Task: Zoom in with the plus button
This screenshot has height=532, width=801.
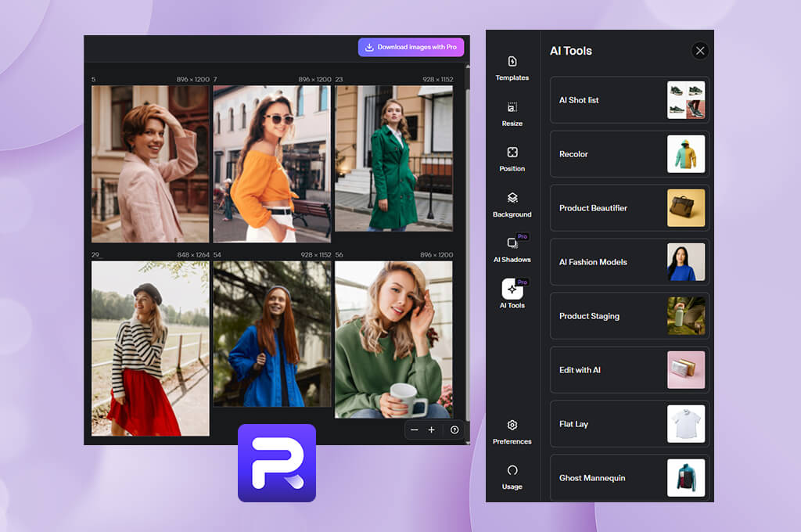Action: [x=432, y=430]
